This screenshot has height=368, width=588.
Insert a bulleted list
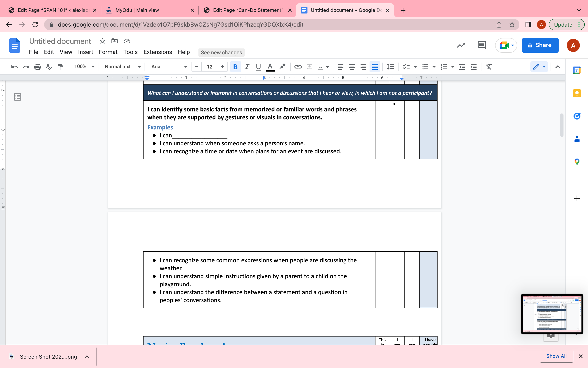[x=425, y=67]
